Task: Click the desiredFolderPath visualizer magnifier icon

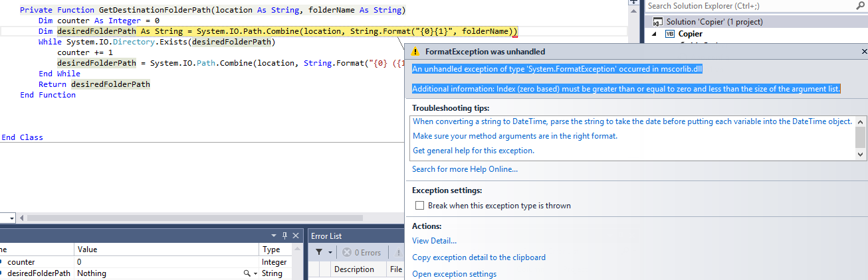Action: [247, 273]
